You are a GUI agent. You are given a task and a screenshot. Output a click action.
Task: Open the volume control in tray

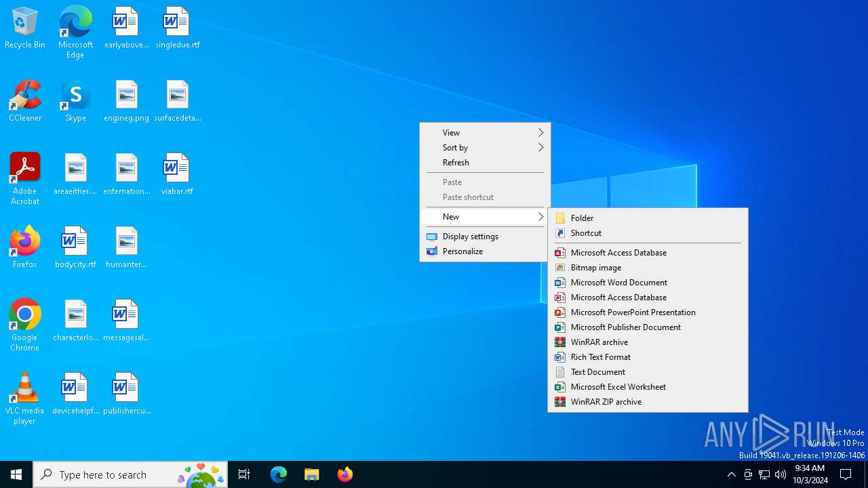point(781,474)
